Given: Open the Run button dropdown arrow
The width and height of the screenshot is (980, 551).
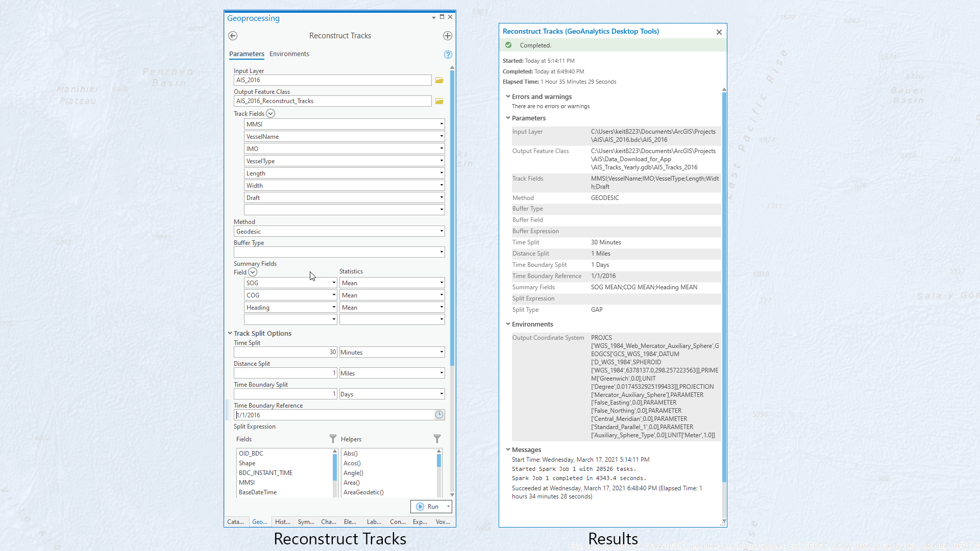Looking at the screenshot, I should pos(448,507).
